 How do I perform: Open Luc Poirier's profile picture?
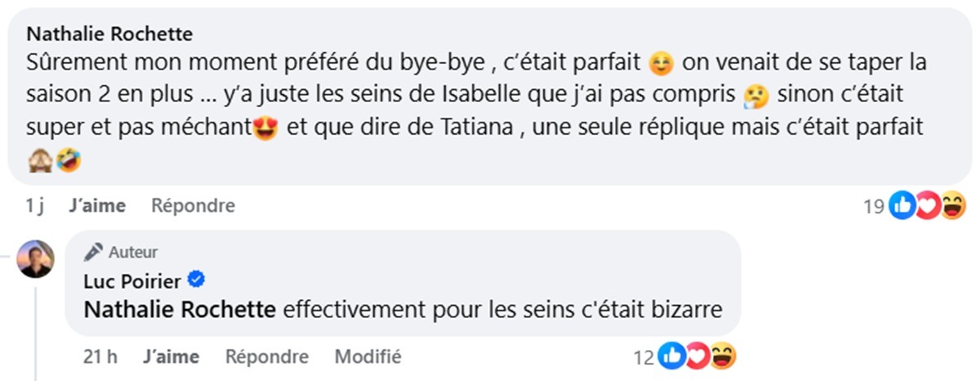click(x=35, y=259)
